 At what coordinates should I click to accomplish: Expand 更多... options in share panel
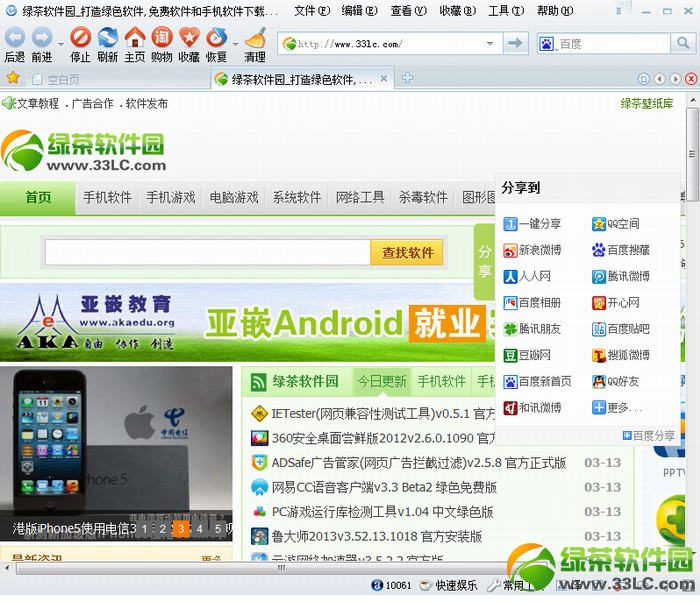[x=616, y=408]
